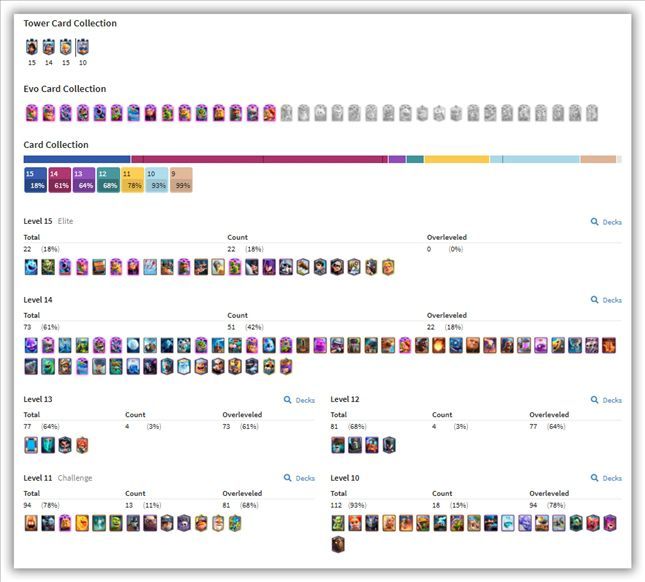The image size is (645, 582).
Task: Open Decks search for Level 12
Action: point(606,400)
